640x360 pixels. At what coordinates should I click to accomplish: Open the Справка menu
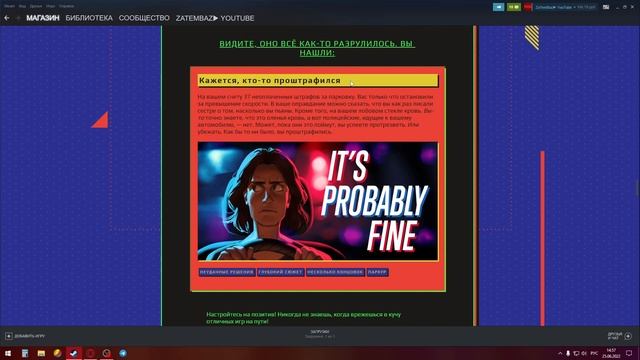[x=67, y=6]
